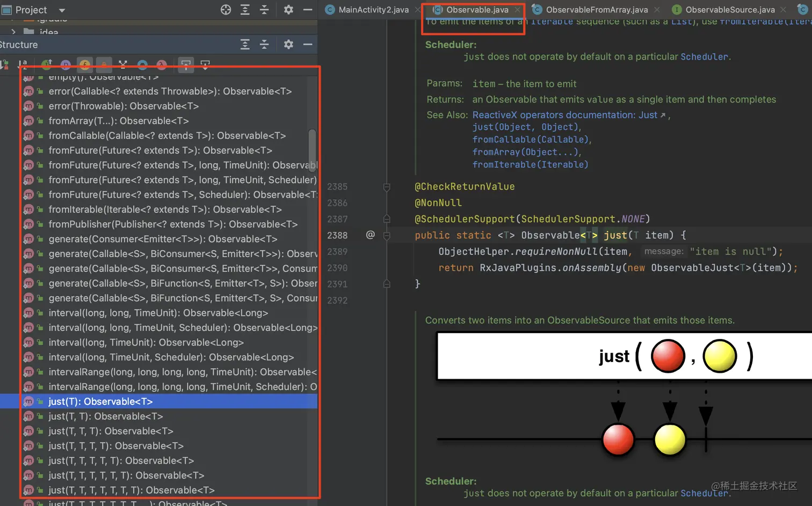Hide the Project tool window

(x=308, y=10)
